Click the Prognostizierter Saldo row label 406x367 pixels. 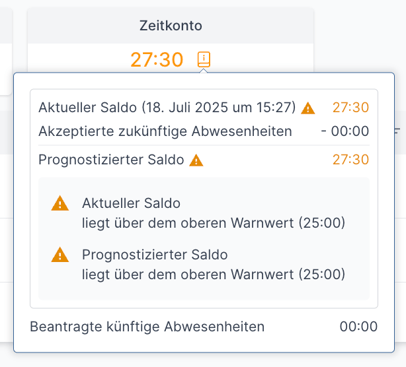111,160
